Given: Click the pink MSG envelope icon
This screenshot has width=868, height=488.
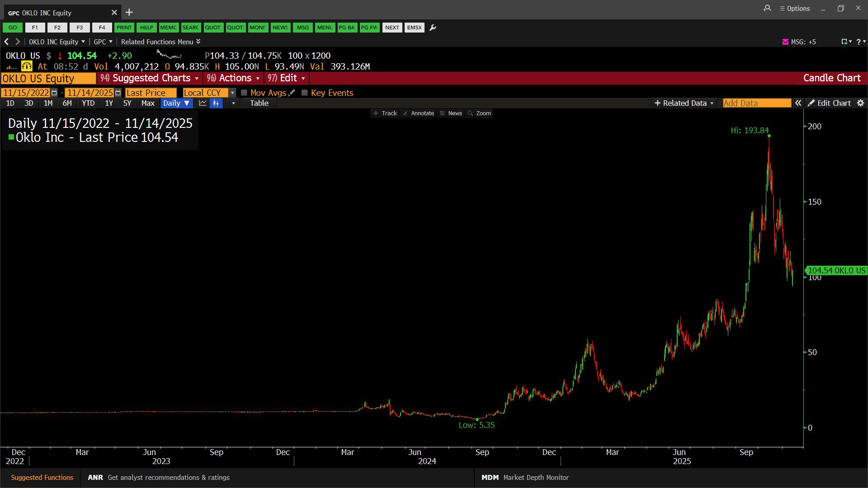Looking at the screenshot, I should [785, 42].
